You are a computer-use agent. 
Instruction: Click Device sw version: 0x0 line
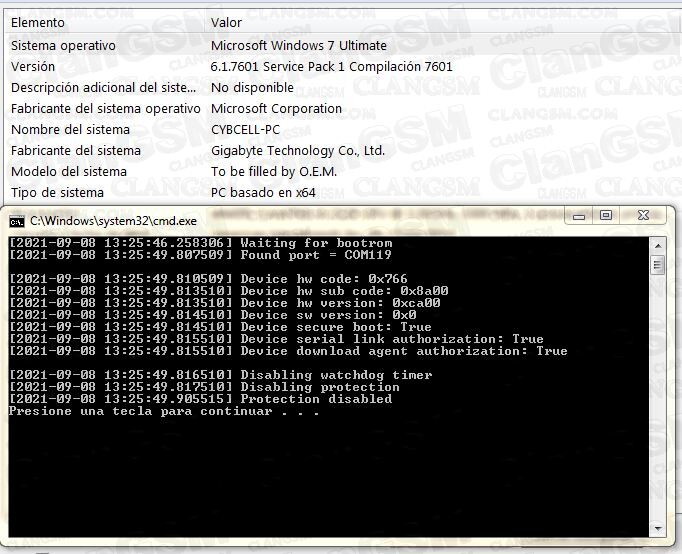point(212,315)
